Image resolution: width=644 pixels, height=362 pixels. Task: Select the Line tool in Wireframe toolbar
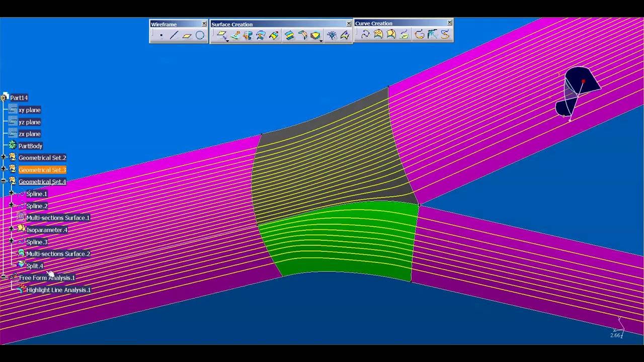pyautogui.click(x=174, y=35)
